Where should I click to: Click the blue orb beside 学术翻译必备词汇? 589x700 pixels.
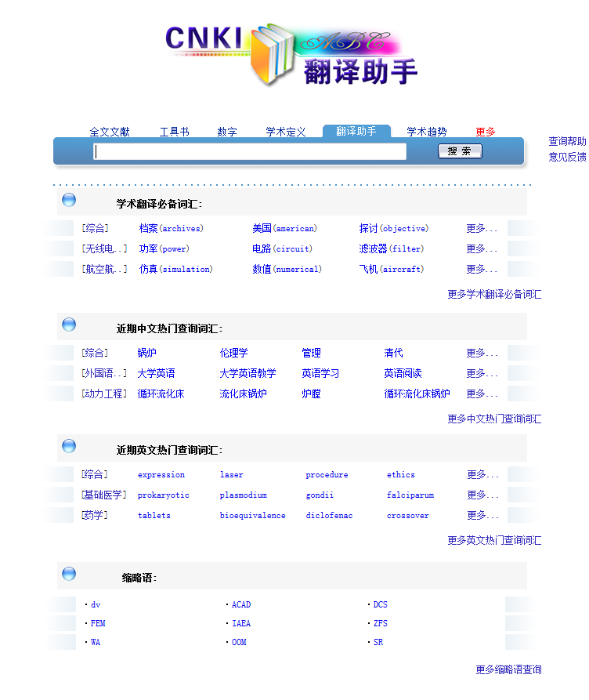pos(69,200)
